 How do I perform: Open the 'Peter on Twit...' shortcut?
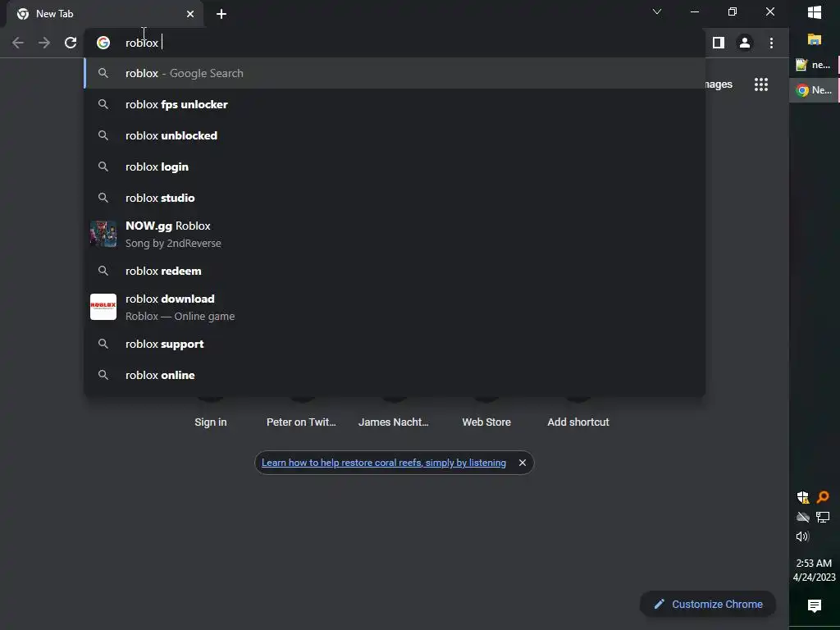click(x=302, y=422)
